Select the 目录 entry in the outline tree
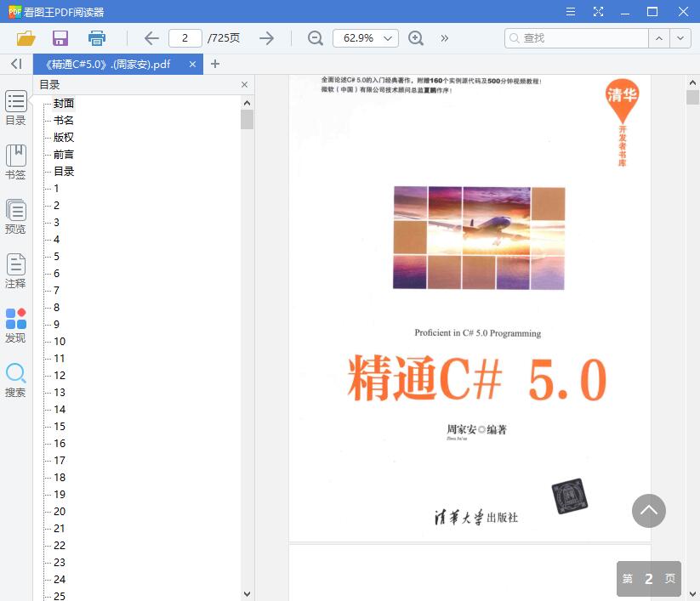The height and width of the screenshot is (601, 700). [64, 172]
